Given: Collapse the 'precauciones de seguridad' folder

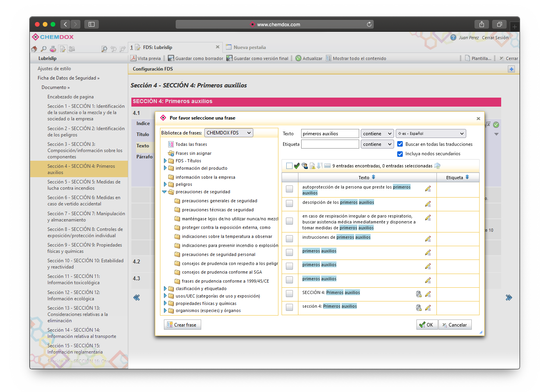Looking at the screenshot, I should pos(164,192).
